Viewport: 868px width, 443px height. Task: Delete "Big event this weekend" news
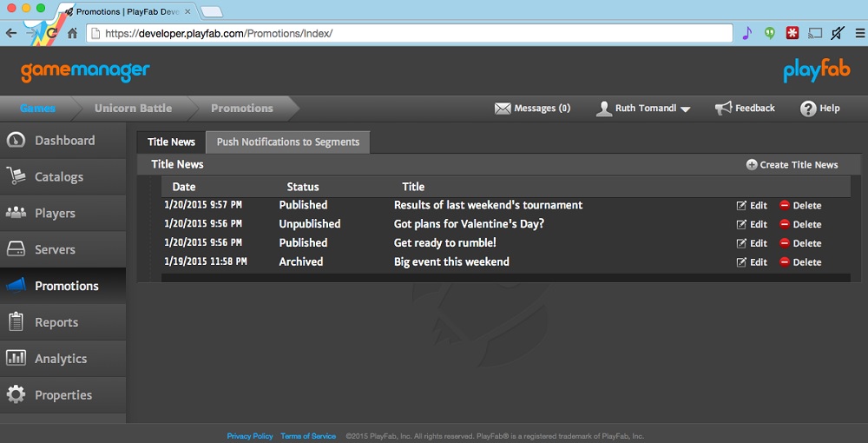click(800, 262)
